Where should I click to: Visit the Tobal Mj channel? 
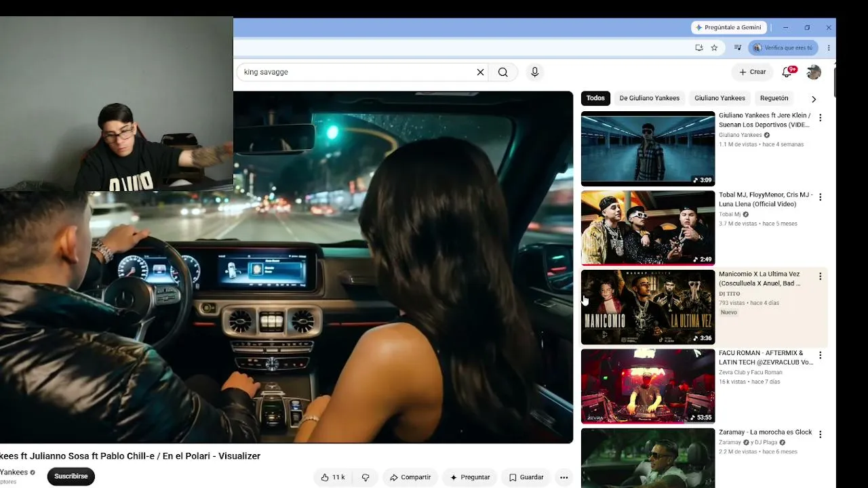[x=730, y=214]
